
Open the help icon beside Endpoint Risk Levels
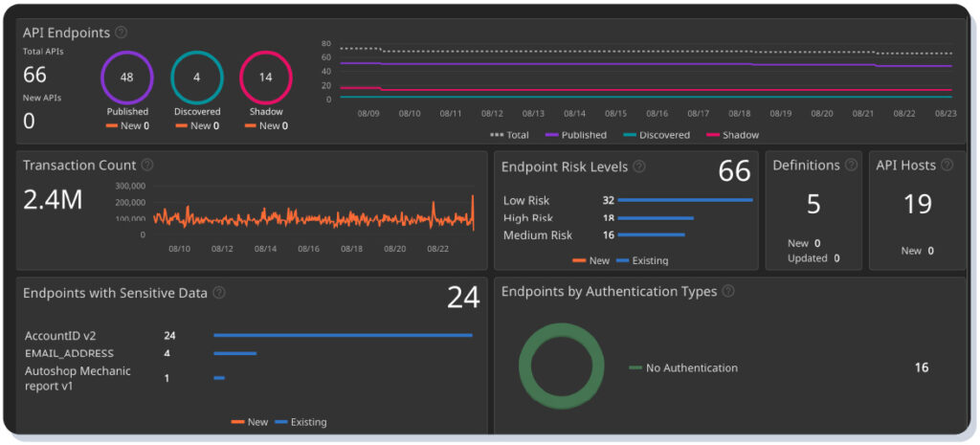click(x=639, y=167)
